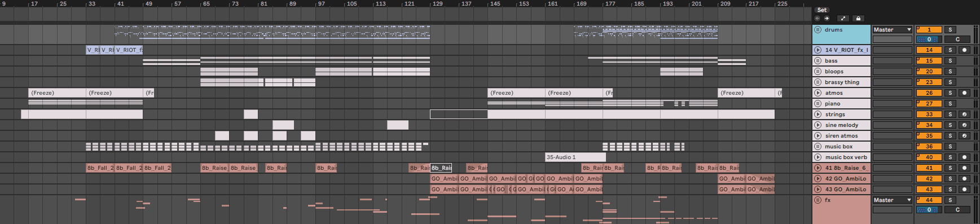The width and height of the screenshot is (980, 224).
Task: Solo the drums group track
Action: coord(950,30)
